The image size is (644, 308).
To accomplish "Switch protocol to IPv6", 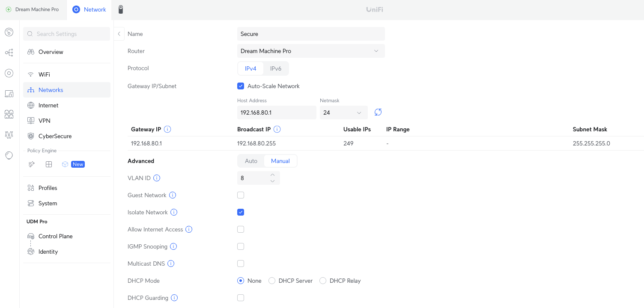I will [276, 68].
